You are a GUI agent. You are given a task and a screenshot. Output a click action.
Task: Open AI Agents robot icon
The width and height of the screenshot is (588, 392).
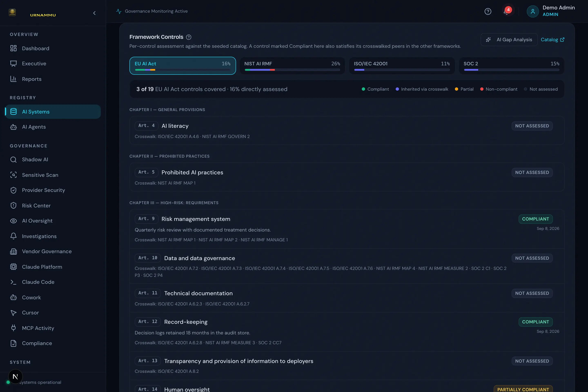(13, 127)
